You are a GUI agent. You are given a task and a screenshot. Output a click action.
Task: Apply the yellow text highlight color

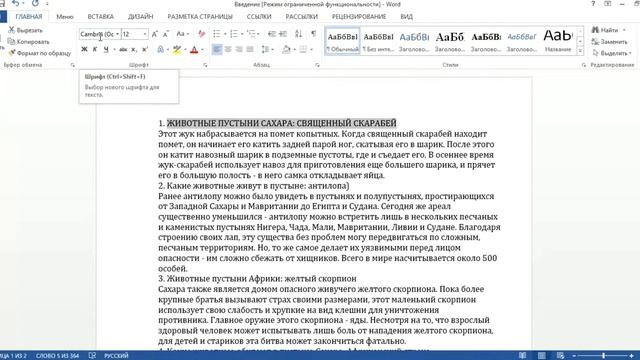coord(177,49)
